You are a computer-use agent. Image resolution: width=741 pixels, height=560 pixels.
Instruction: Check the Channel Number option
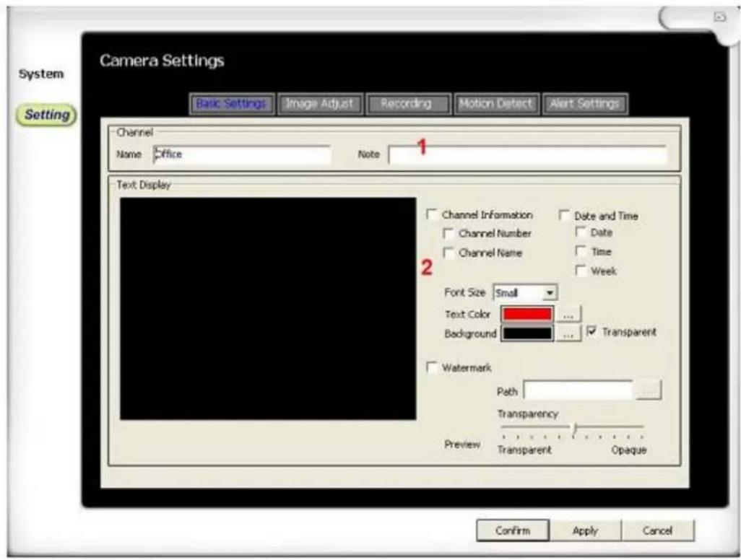click(x=448, y=234)
